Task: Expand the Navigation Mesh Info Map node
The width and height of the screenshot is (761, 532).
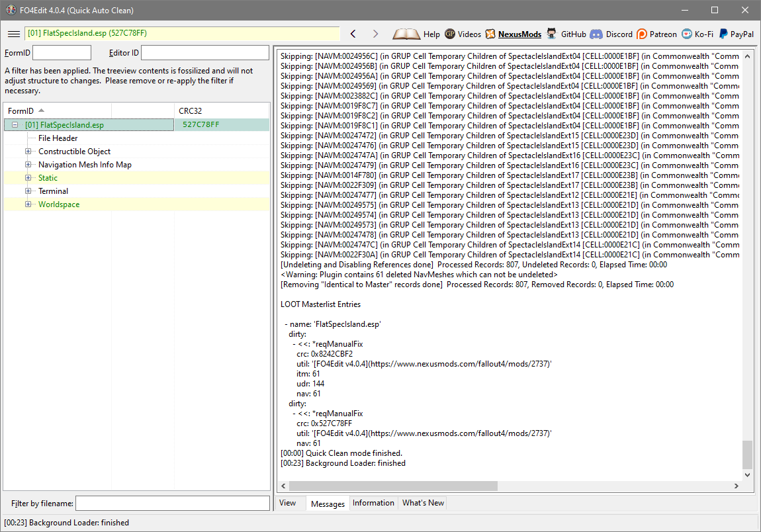Action: (28, 165)
